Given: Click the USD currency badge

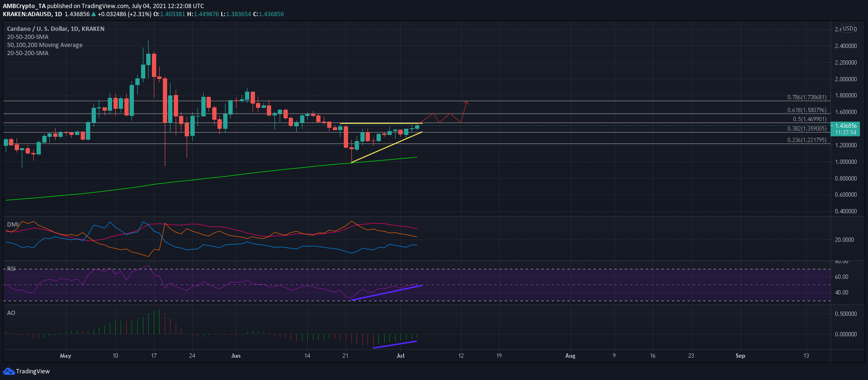Looking at the screenshot, I should point(848,28).
